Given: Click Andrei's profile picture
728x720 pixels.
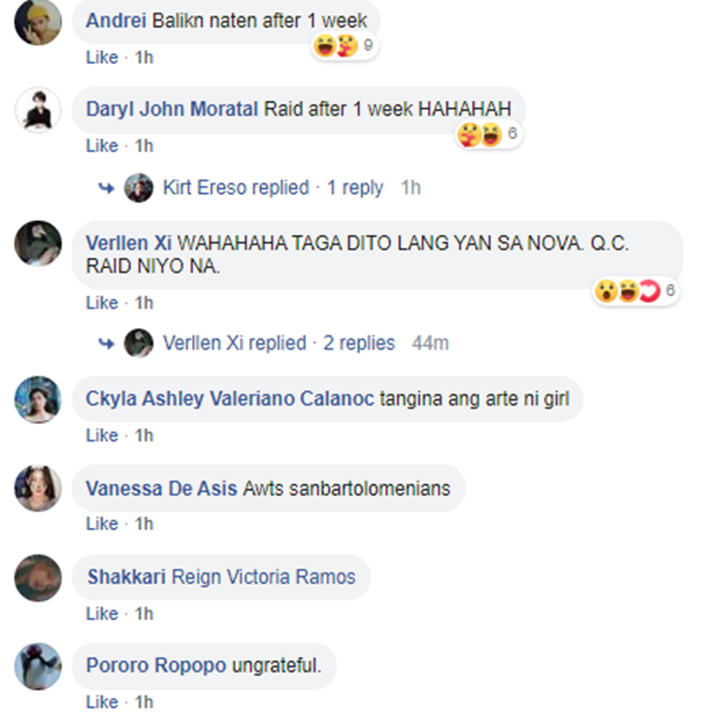Looking at the screenshot, I should point(38,21).
